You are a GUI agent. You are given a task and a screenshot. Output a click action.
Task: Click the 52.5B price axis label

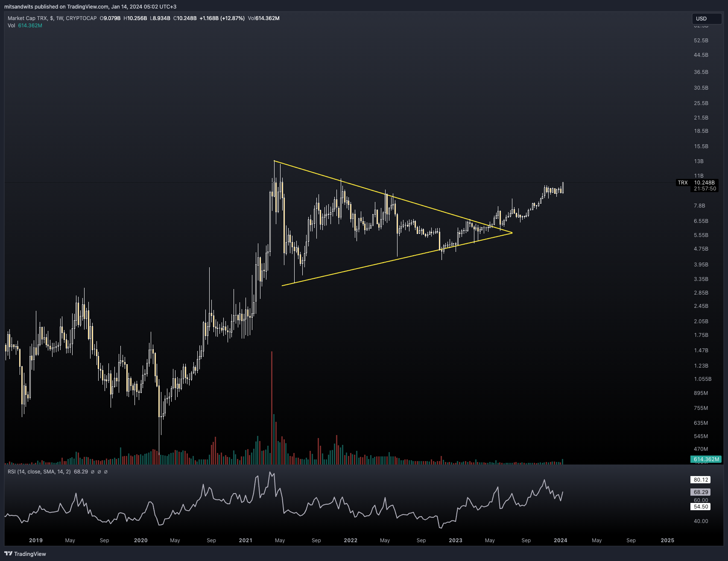click(x=701, y=41)
